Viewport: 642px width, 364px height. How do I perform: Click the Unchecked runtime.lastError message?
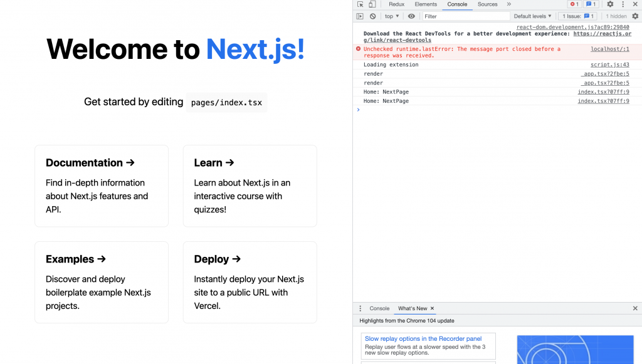pos(462,52)
